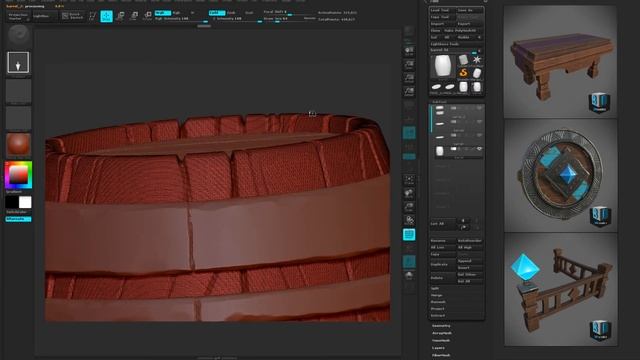Viewport: 640px width, 360px height.
Task: Click the Export button in Tool panel
Action: pos(470,24)
